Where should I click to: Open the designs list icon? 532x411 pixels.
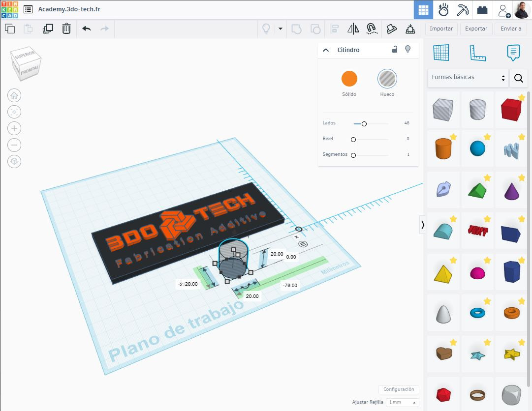tap(28, 9)
